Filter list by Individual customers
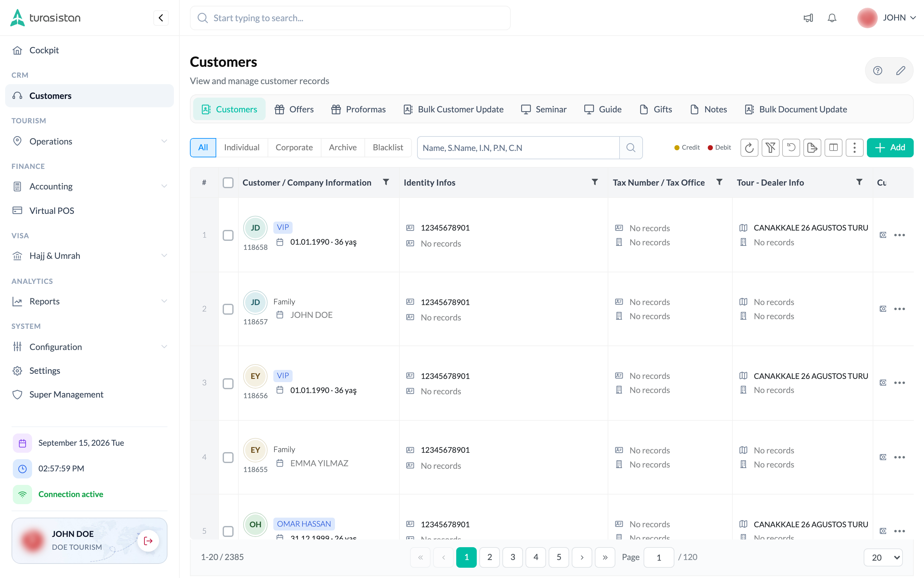This screenshot has height=578, width=924. click(242, 148)
